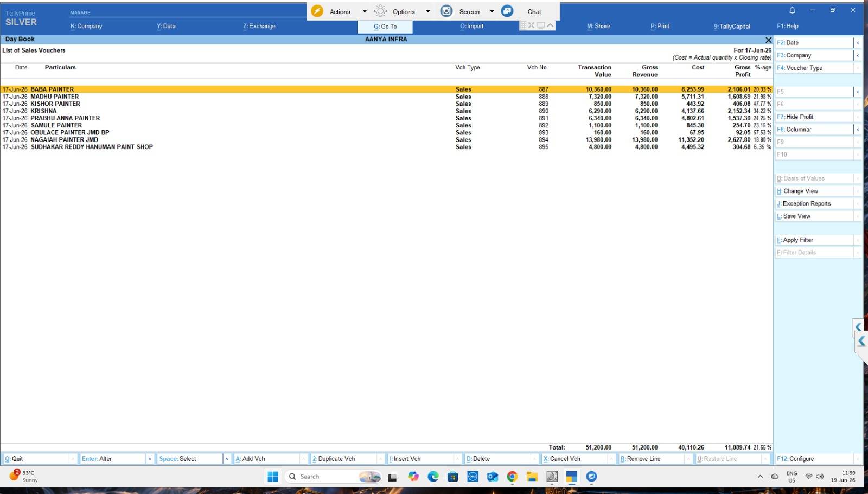Launch Copilot from the taskbar

click(x=413, y=477)
